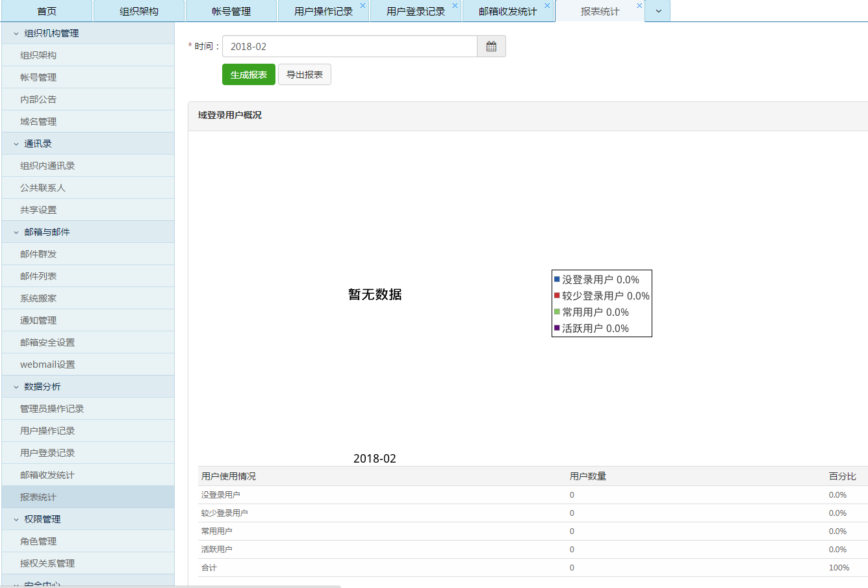Open 帐号管理 in the sidebar
This screenshot has height=588, width=868.
(88, 77)
